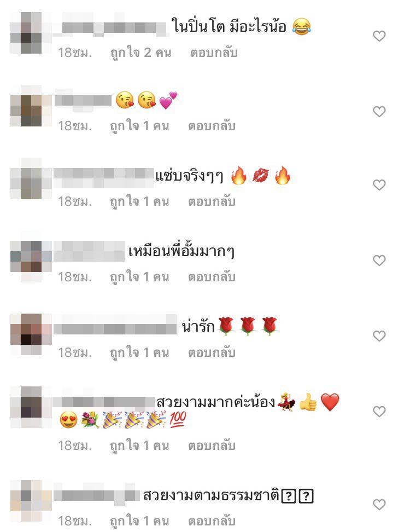Viewport: 410px width, 532px height.
Task: Click 'ตอบกลับ' under 'สวยงามตามธรรมชาติ' comment
Action: pos(212,521)
